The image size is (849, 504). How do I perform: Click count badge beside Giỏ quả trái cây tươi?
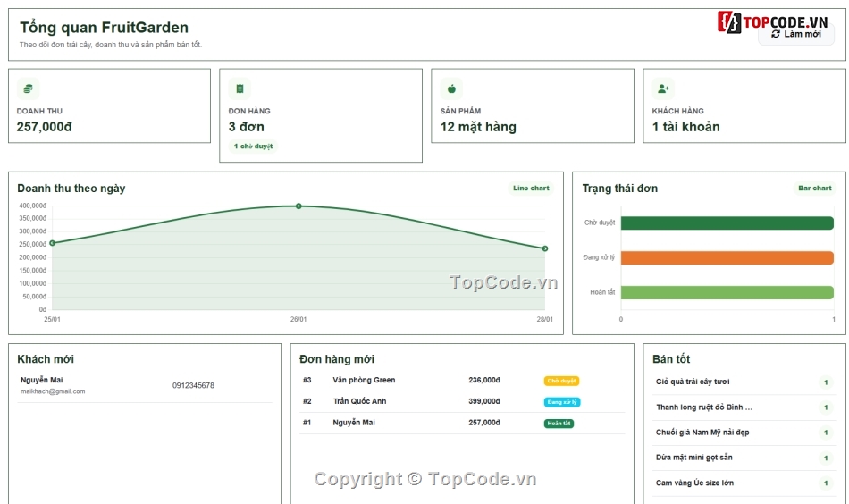(x=826, y=382)
